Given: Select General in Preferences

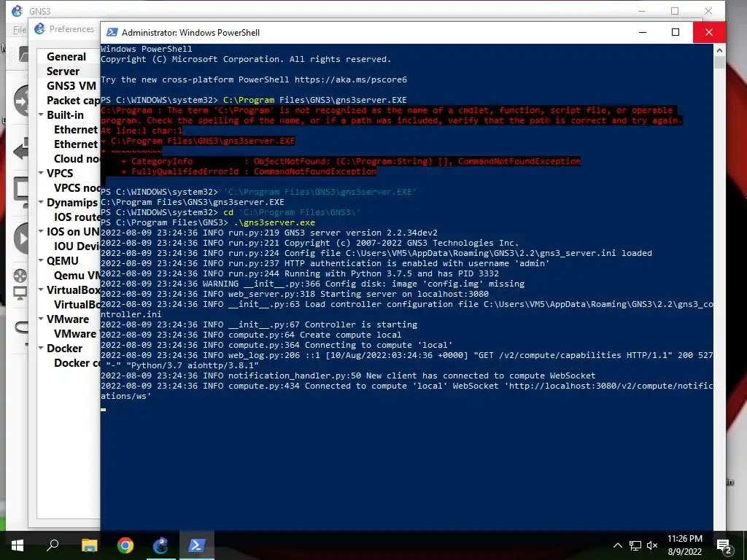Looking at the screenshot, I should click(66, 57).
